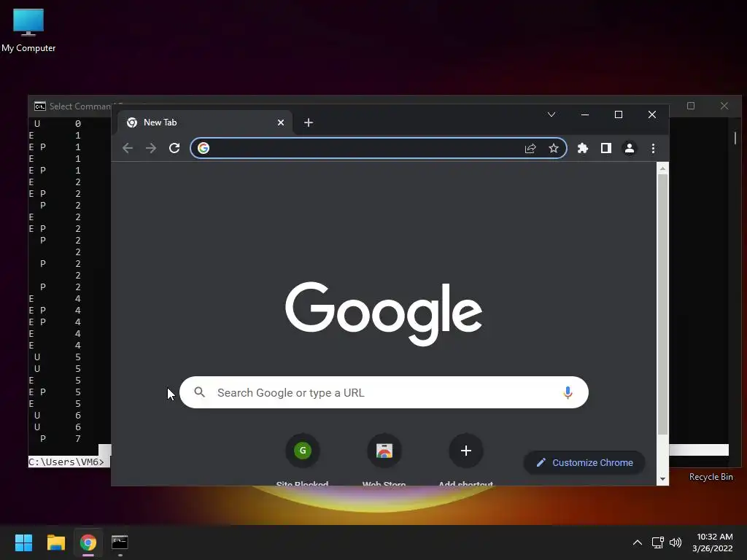Click Chrome's back navigation arrow
This screenshot has width=747, height=560.
point(128,148)
